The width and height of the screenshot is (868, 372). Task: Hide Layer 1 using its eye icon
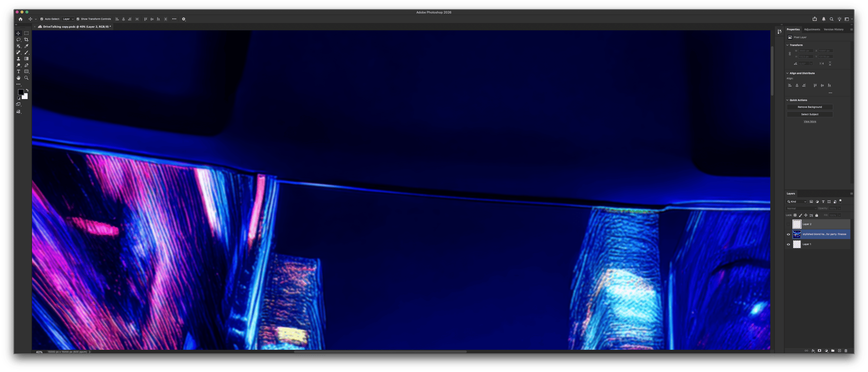[x=789, y=244]
